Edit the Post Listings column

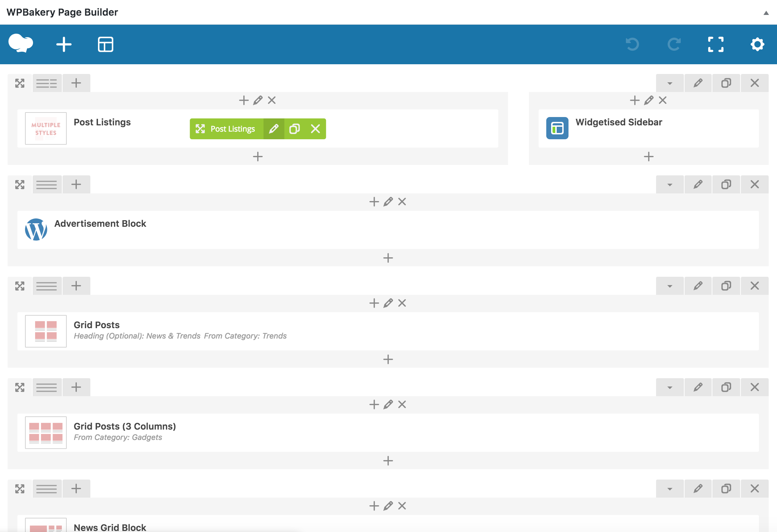pyautogui.click(x=258, y=100)
